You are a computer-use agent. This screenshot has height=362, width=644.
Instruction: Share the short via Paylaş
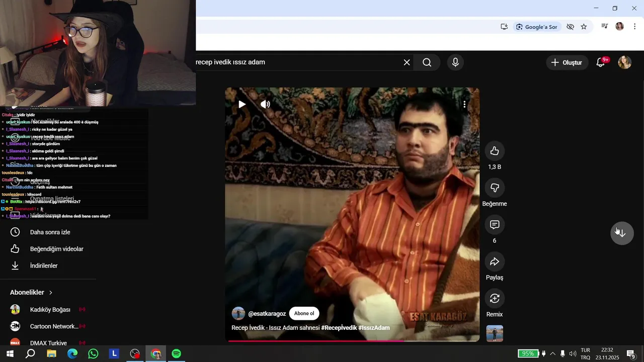coord(495,261)
